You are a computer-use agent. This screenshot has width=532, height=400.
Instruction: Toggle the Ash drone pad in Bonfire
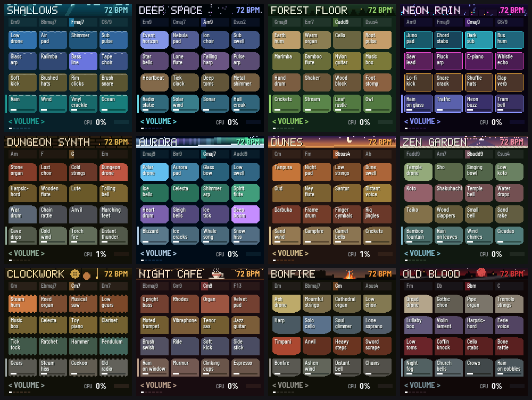point(286,304)
